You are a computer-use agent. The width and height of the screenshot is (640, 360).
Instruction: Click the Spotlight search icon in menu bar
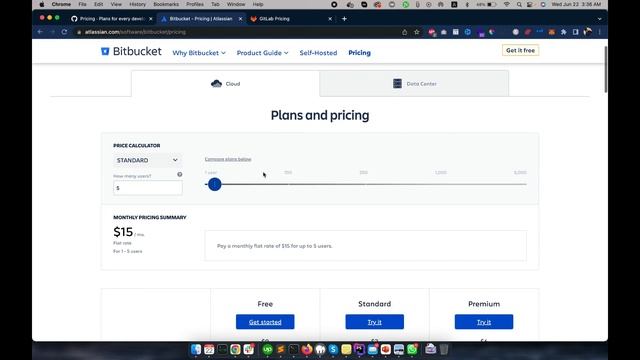click(x=519, y=4)
